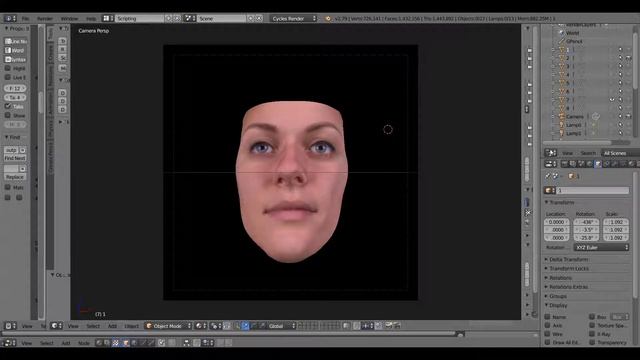
Task: Collapse the Transform panel
Action: pos(560,202)
